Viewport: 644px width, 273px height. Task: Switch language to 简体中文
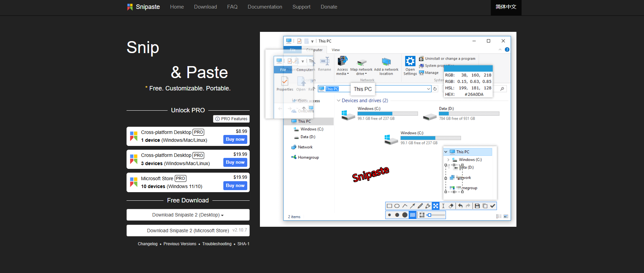tap(506, 8)
